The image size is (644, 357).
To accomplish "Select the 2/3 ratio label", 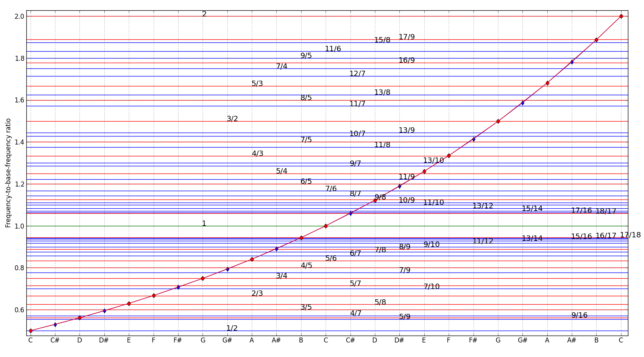I will coord(257,294).
